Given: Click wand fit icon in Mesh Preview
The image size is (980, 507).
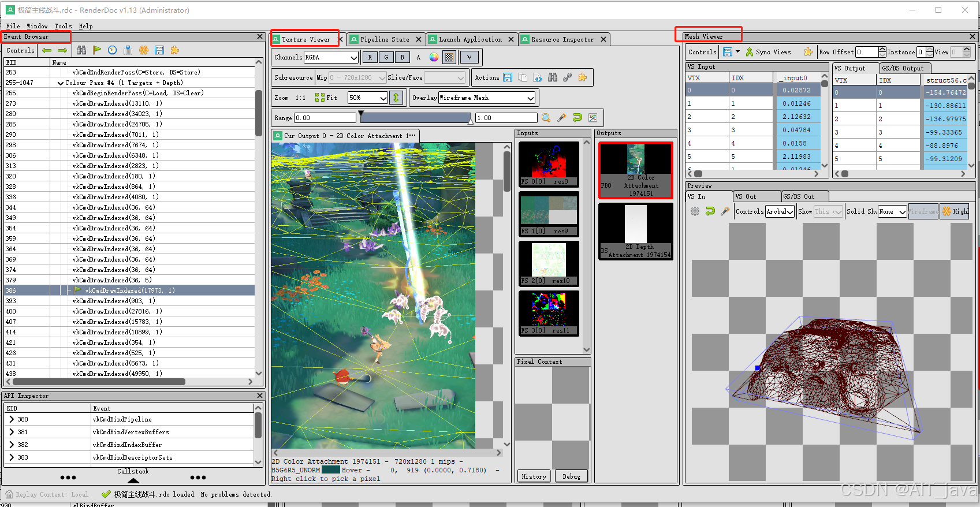Looking at the screenshot, I should [725, 211].
